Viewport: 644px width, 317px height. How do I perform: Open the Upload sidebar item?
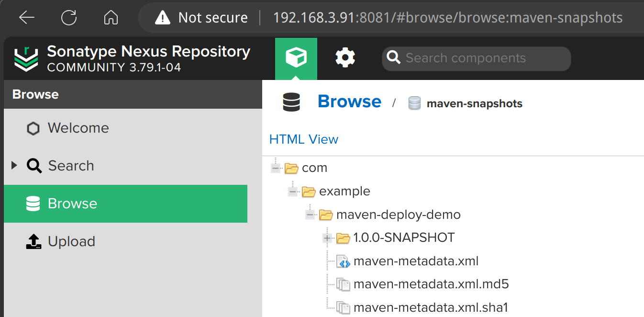pyautogui.click(x=125, y=242)
